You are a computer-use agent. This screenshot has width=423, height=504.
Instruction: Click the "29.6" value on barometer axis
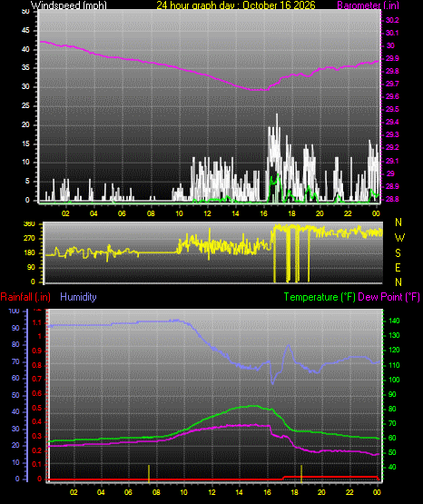tap(392, 97)
